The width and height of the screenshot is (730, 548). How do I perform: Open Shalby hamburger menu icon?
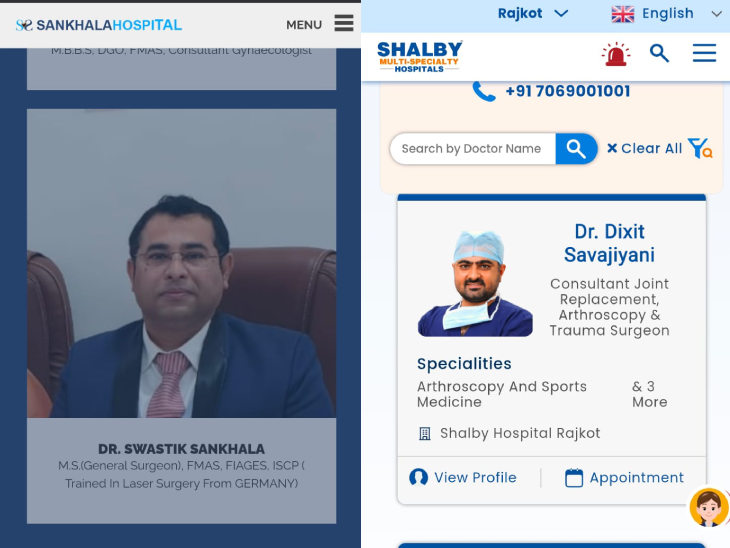pos(704,53)
